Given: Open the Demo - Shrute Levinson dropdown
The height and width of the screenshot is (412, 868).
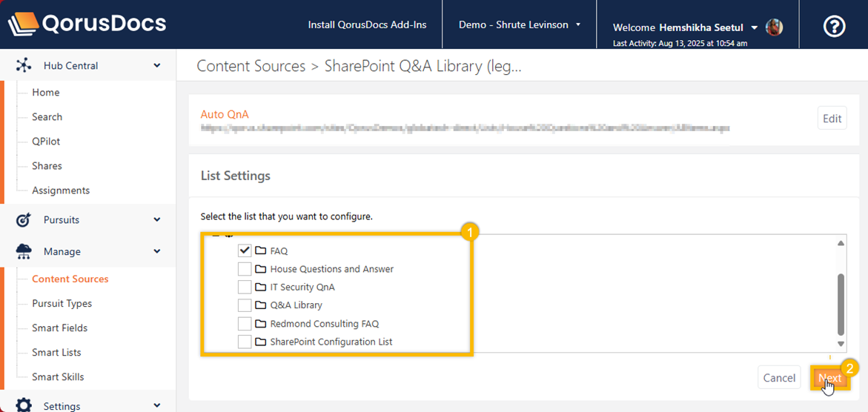Looking at the screenshot, I should click(x=520, y=24).
